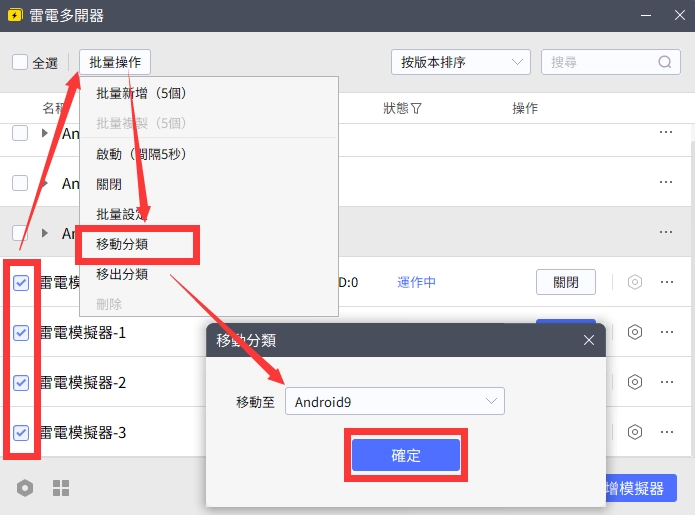Expand the third Android group triangle
The height and width of the screenshot is (515, 695).
44,233
